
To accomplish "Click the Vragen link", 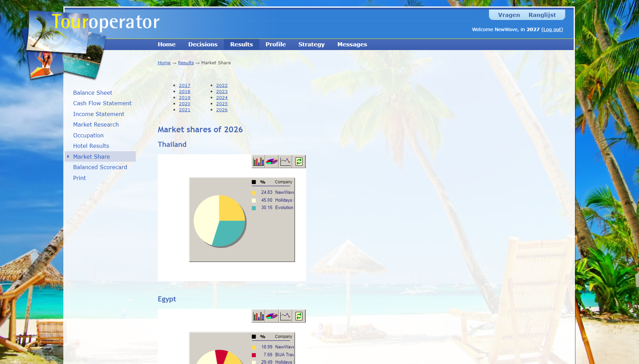I will click(x=509, y=15).
